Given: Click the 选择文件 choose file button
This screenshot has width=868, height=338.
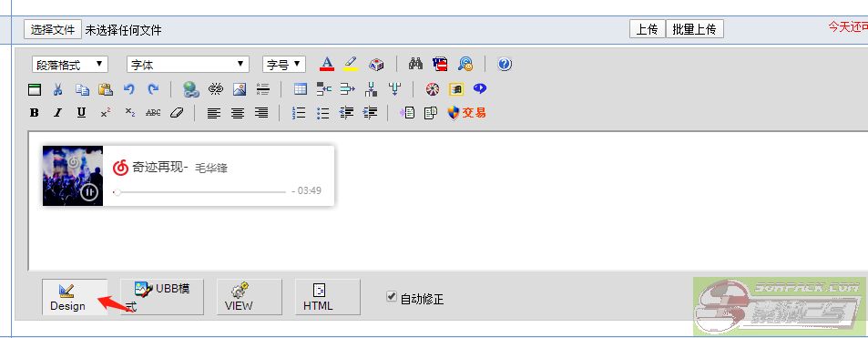Looking at the screenshot, I should pos(53,29).
